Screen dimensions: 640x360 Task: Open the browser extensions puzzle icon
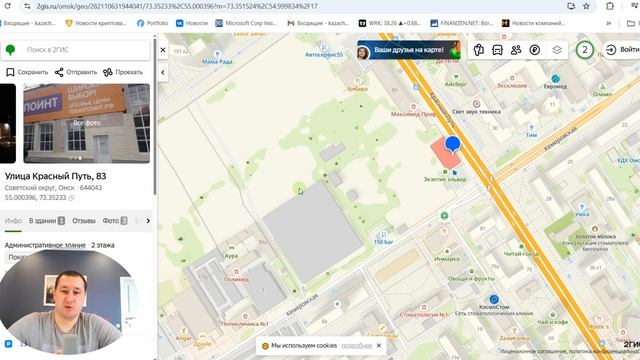click(x=610, y=6)
